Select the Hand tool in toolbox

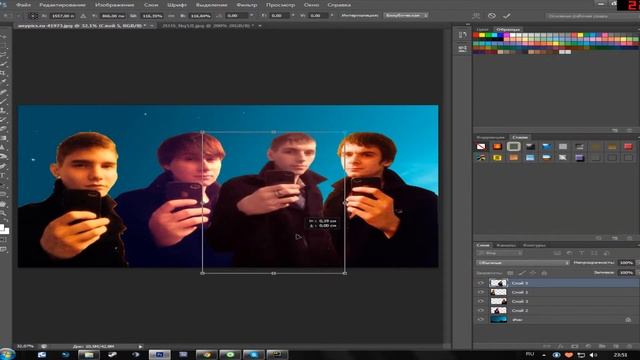tap(4, 204)
